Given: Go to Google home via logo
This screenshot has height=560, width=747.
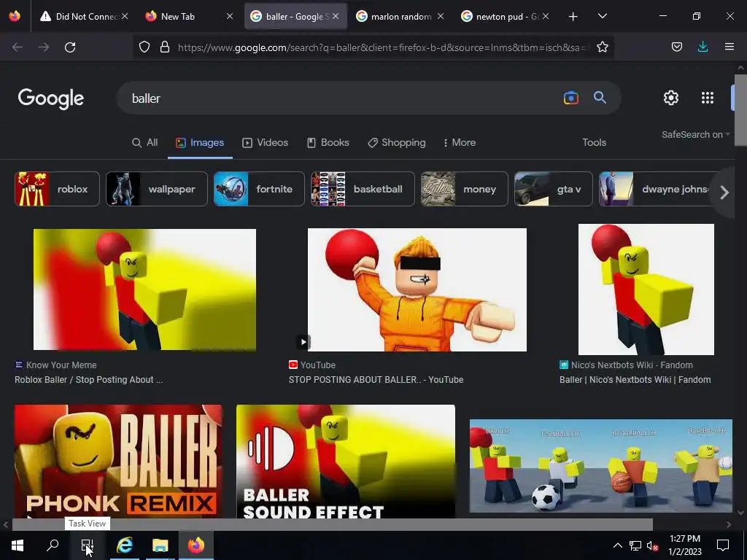Looking at the screenshot, I should tap(51, 98).
